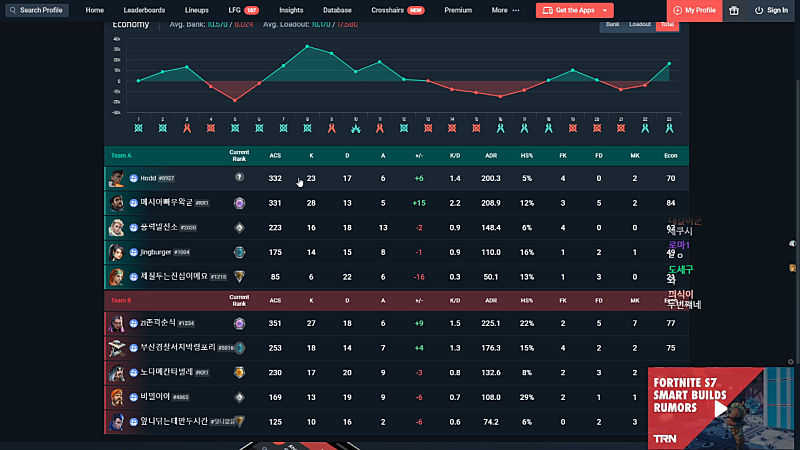
Task: Click round 13 outcome icon
Action: (x=428, y=128)
